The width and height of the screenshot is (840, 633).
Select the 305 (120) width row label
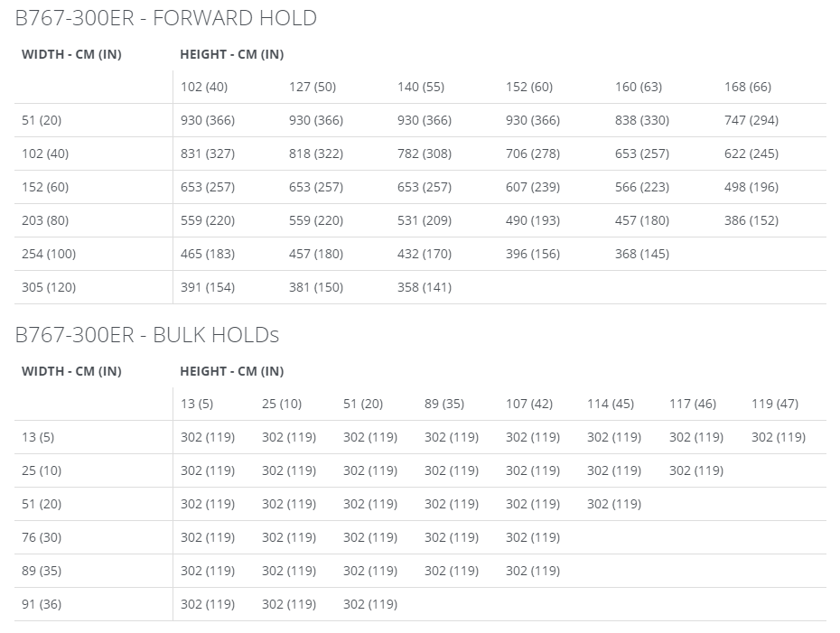tap(49, 287)
